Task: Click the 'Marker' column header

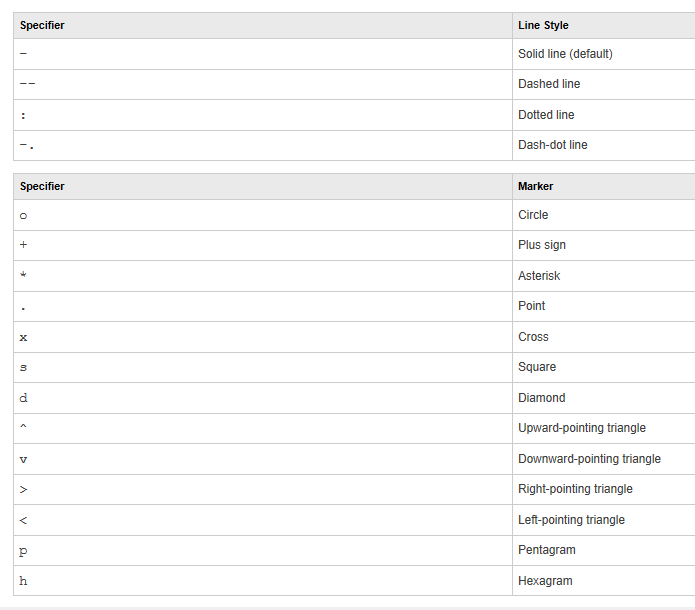Action: tap(535, 186)
